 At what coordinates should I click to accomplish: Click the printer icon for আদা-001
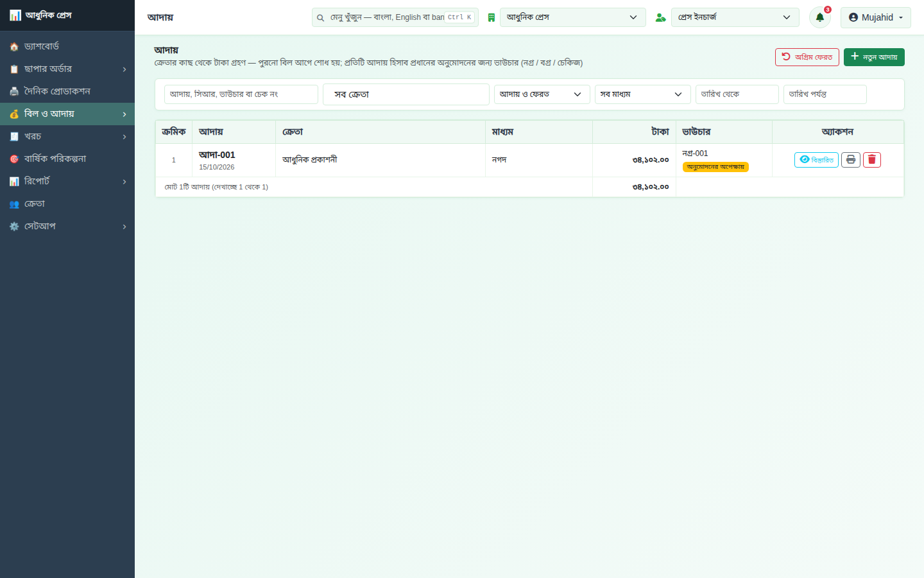(851, 160)
